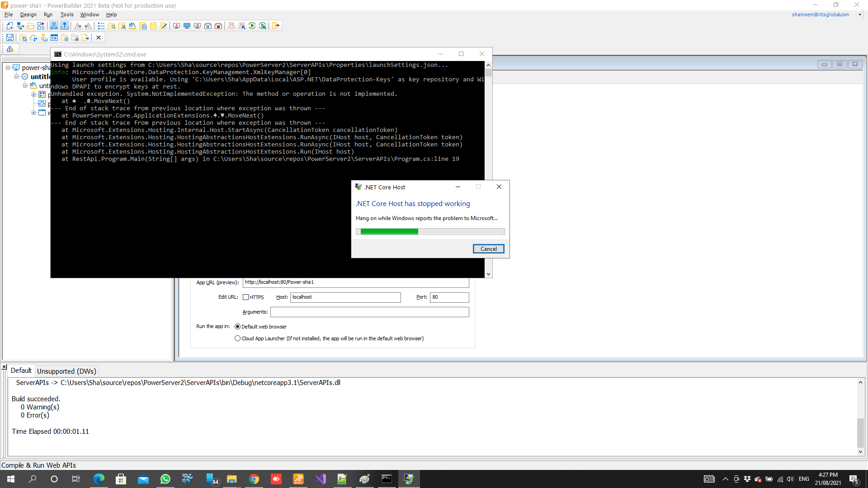Click the Exit icon at the toolbar end

pos(276,26)
